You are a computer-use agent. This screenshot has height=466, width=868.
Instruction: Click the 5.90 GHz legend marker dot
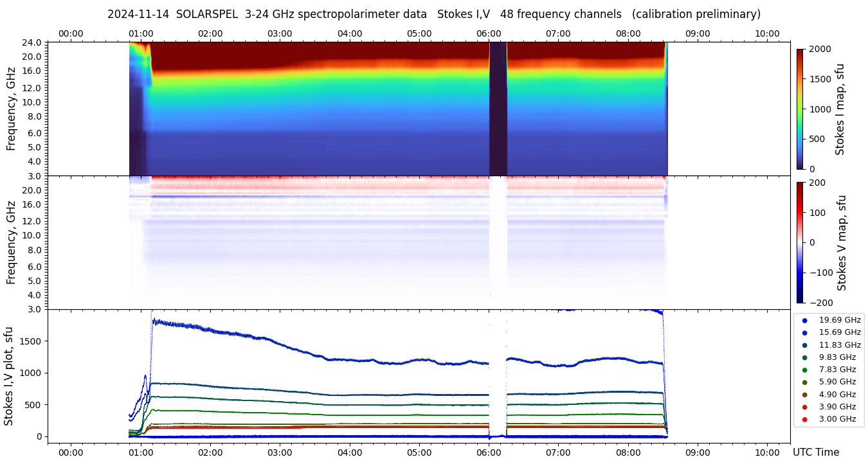(804, 382)
